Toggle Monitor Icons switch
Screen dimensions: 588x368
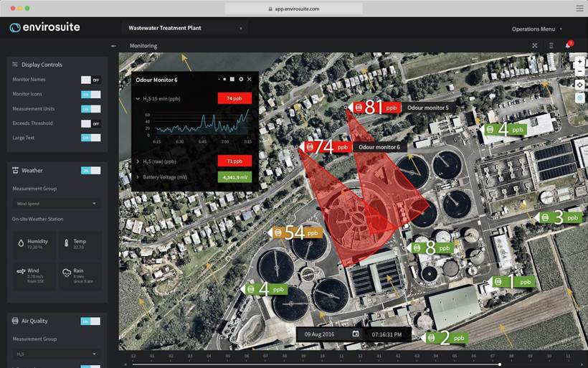pos(91,94)
